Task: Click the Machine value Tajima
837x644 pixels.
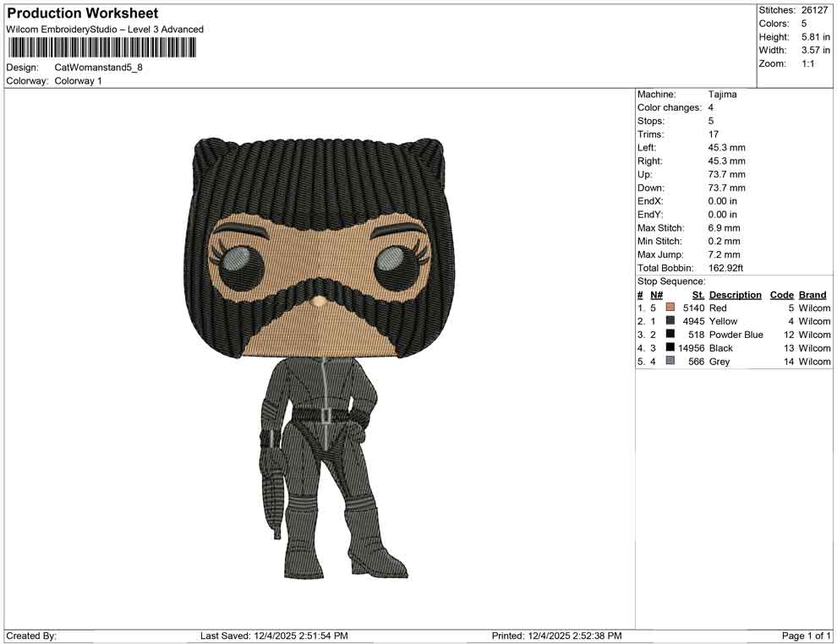Action: click(722, 95)
